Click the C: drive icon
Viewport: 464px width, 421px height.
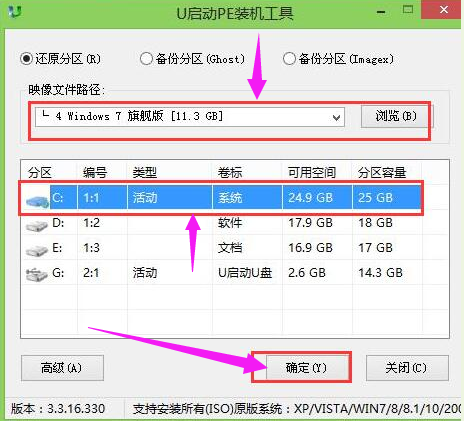tap(37, 201)
